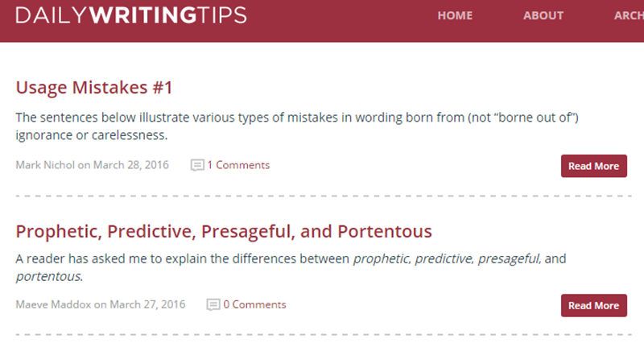The width and height of the screenshot is (644, 347).
Task: Read More for Usage Mistakes #1
Action: tap(593, 166)
